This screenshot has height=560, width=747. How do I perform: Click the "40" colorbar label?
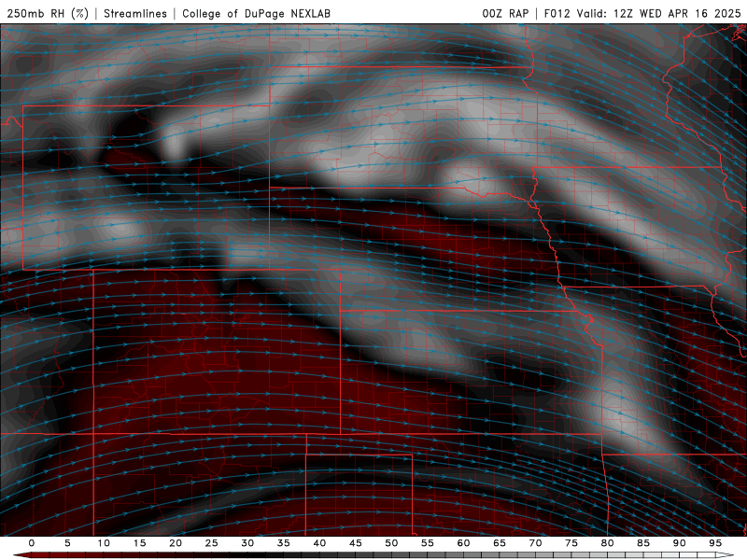coord(319,543)
